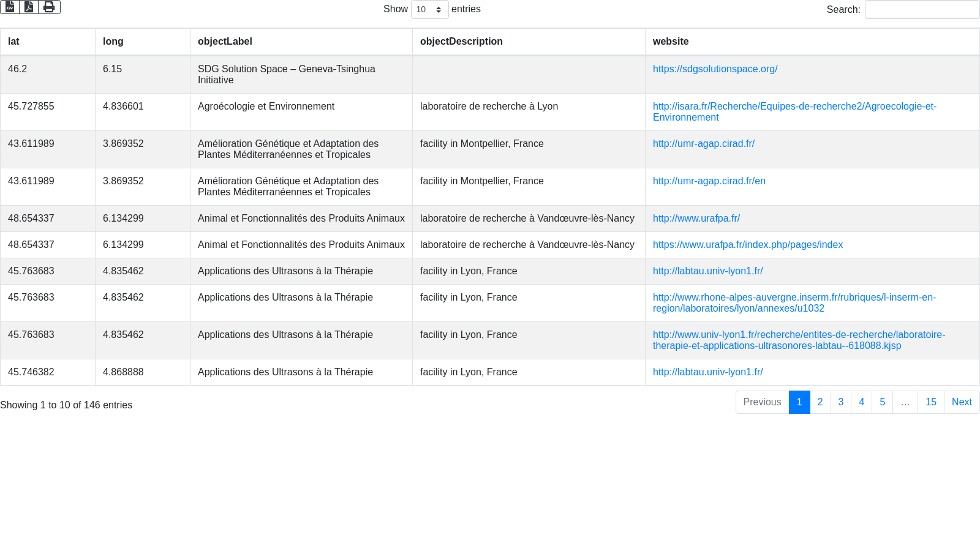This screenshot has width=980, height=551.
Task: Open the urafpa.fr index.php pages link
Action: (x=747, y=245)
